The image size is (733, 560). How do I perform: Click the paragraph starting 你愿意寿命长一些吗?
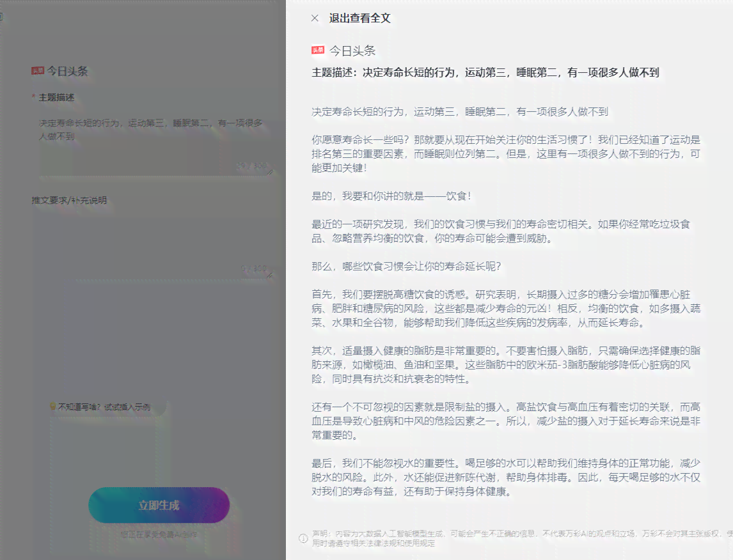click(506, 153)
